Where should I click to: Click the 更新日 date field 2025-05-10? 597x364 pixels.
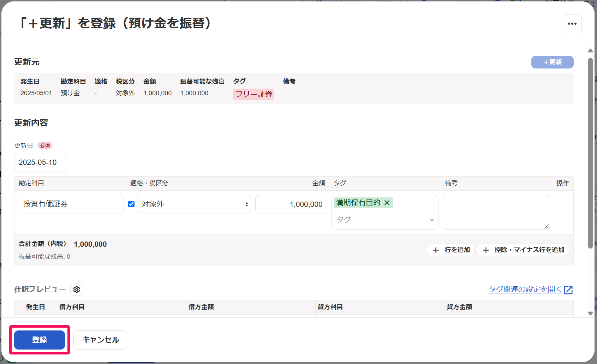point(41,162)
